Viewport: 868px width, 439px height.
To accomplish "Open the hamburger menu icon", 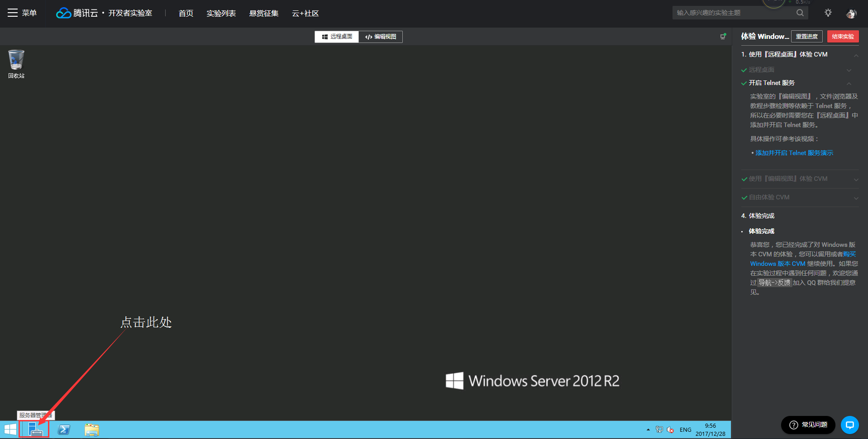I will point(13,13).
